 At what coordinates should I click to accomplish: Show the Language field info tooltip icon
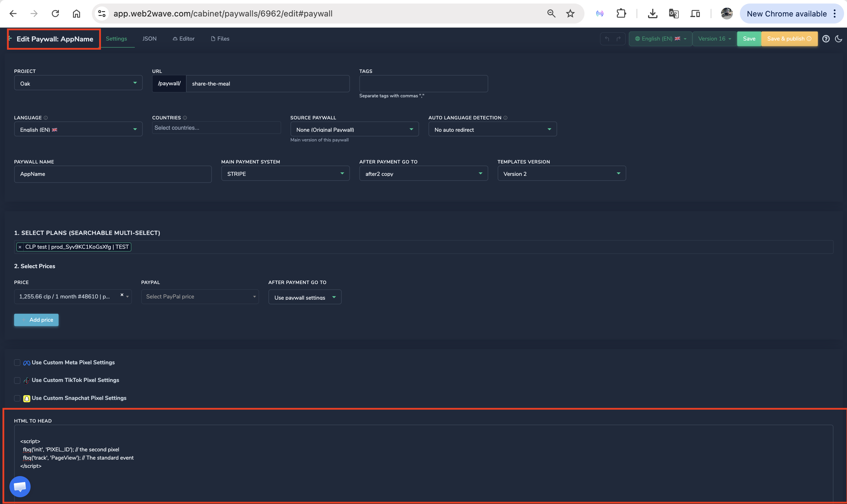click(46, 118)
